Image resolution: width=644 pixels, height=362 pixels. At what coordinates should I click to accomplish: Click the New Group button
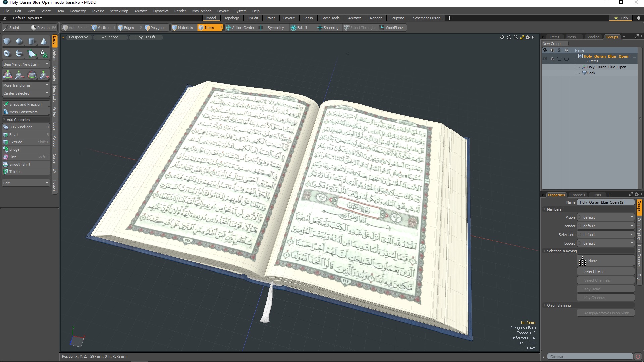(x=554, y=44)
